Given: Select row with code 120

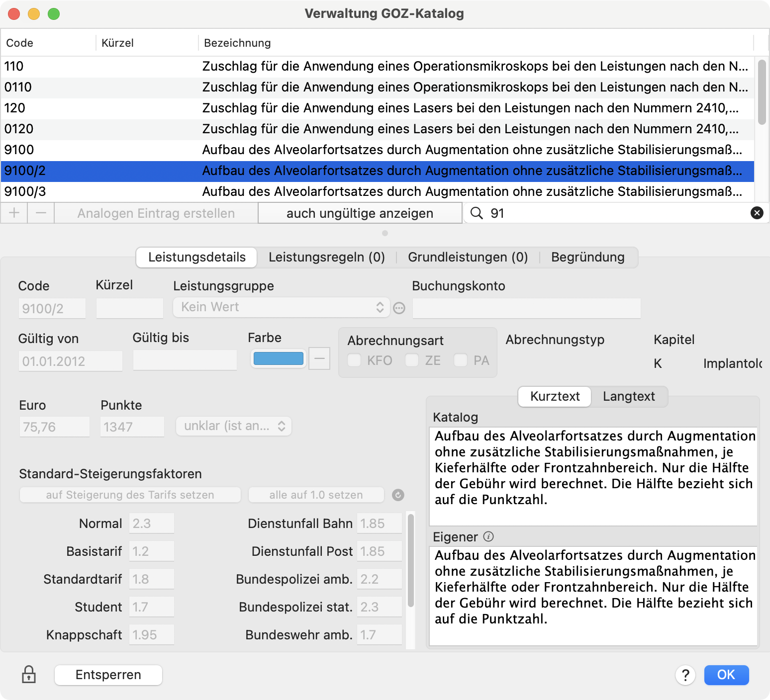Looking at the screenshot, I should [x=378, y=108].
